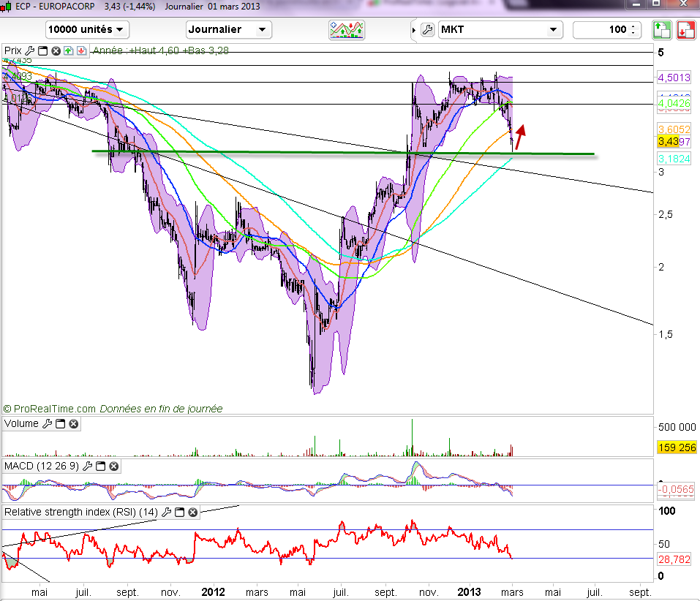Image resolution: width=700 pixels, height=601 pixels.
Task: Open Prix panel wrench settings
Action: click(30, 51)
